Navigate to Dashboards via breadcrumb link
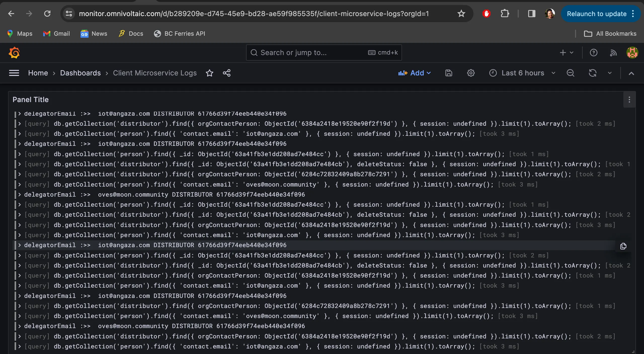The width and height of the screenshot is (644, 354). [x=80, y=73]
